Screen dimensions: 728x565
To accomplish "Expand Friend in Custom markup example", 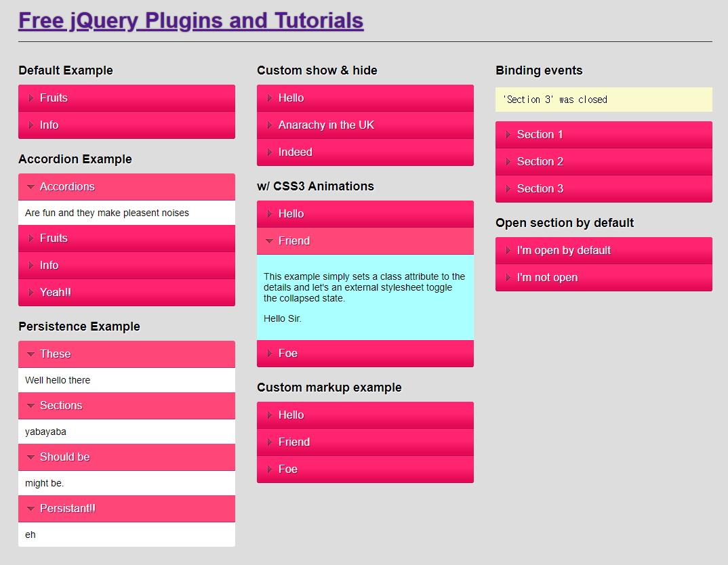I will [365, 442].
